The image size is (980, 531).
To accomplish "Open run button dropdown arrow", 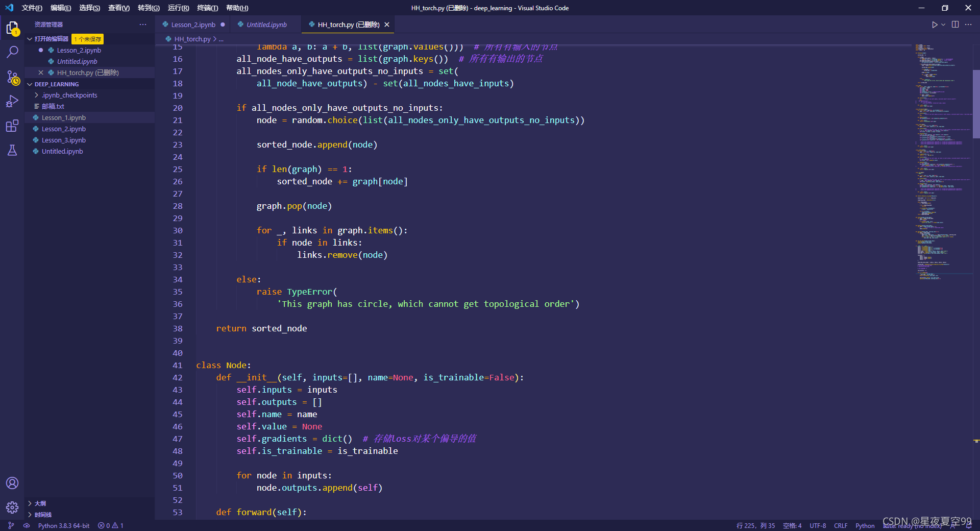I will click(943, 25).
